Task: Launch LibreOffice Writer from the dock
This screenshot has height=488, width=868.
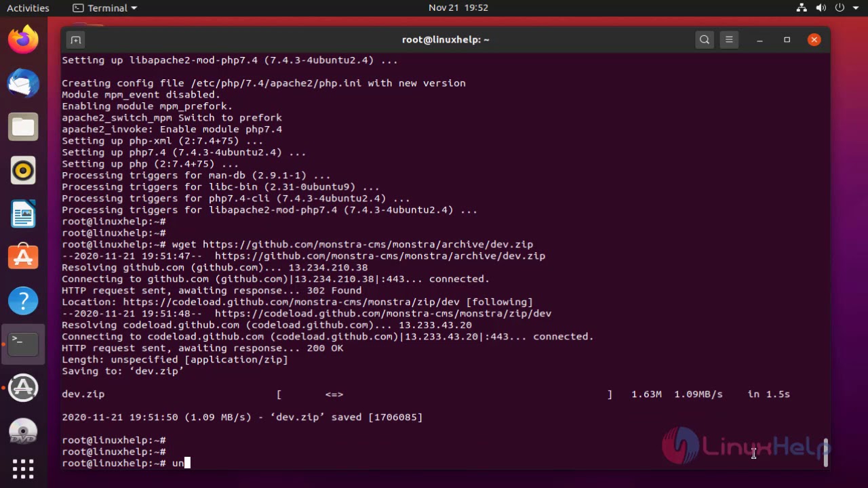Action: [23, 214]
